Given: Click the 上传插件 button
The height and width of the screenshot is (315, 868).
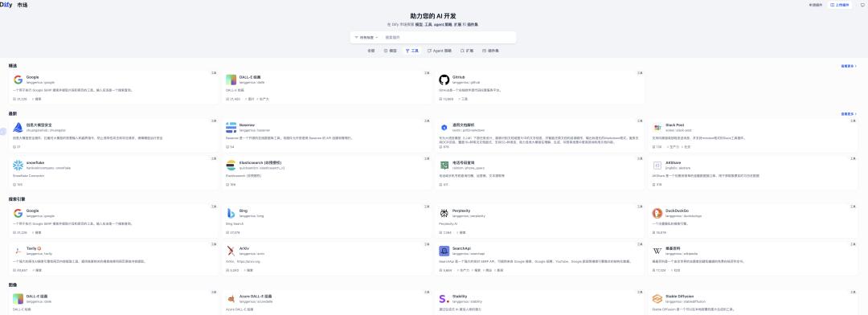Looking at the screenshot, I should (840, 5).
